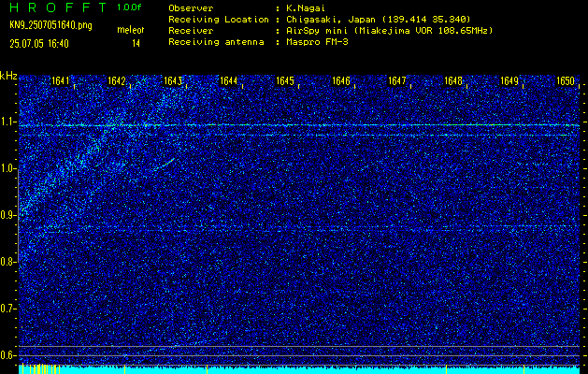Click the 1643 time marker
The height and width of the screenshot is (374, 588).
(173, 80)
